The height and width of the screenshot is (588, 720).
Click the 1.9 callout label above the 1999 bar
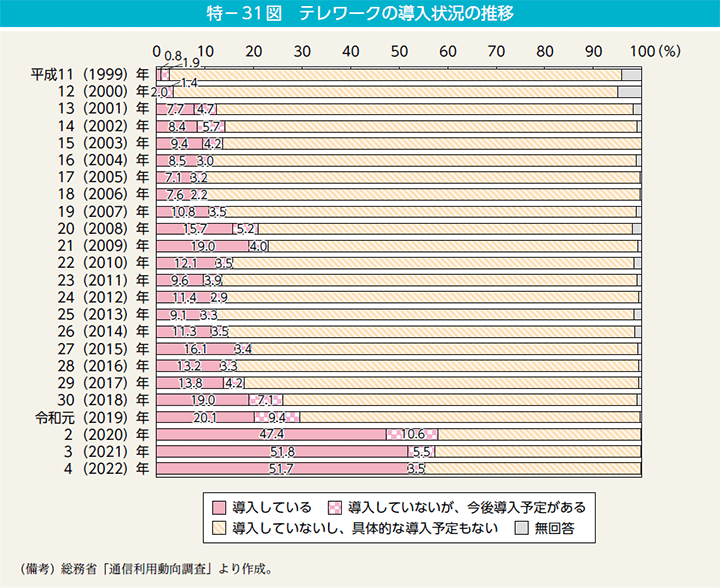tap(191, 62)
